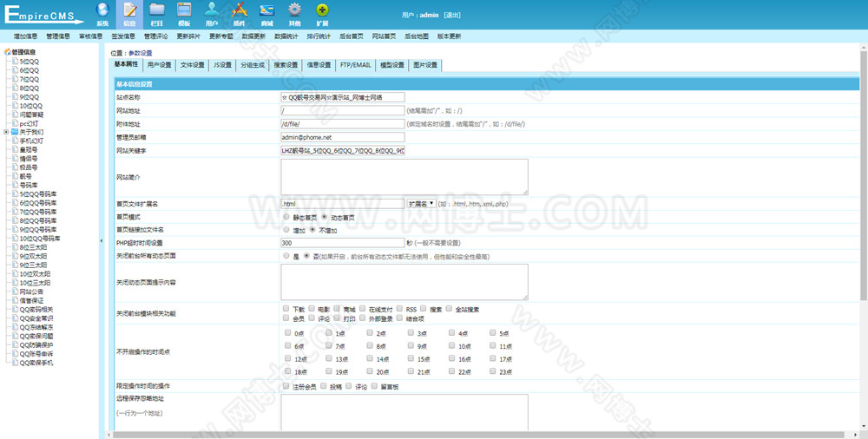Click the document icon beside 信誉保证
The image size is (868, 439).
pos(16,300)
